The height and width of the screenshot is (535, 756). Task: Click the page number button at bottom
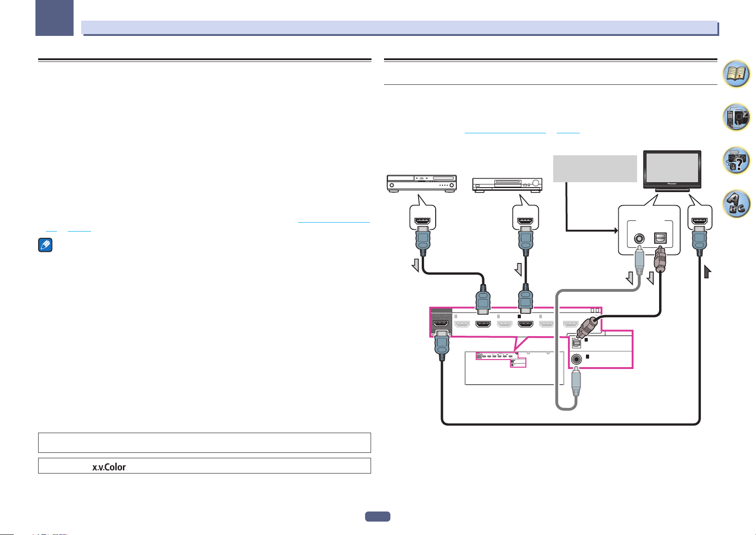point(377,517)
